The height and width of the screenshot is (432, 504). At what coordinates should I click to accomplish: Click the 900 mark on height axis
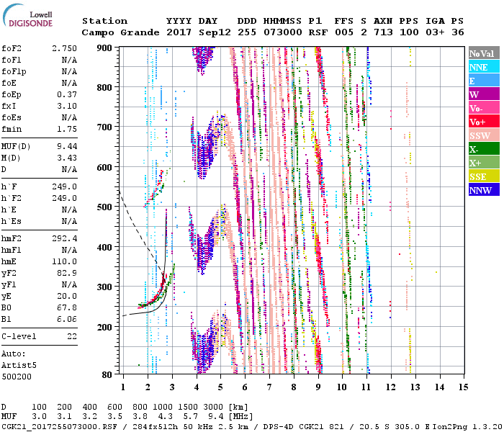coord(105,48)
